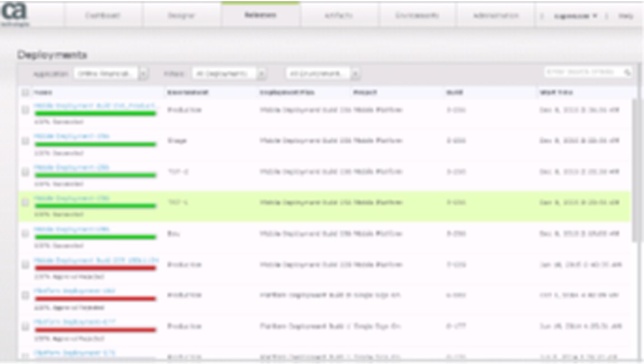Open the Environments tab

click(417, 16)
